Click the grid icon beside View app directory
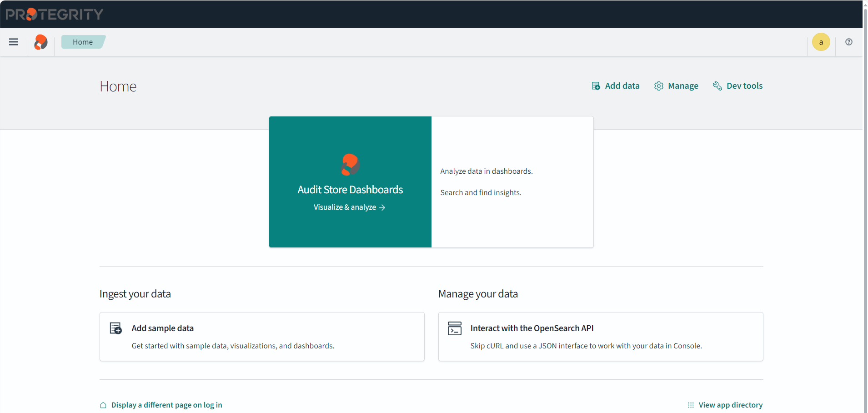Viewport: 868px width, 413px height. [691, 405]
